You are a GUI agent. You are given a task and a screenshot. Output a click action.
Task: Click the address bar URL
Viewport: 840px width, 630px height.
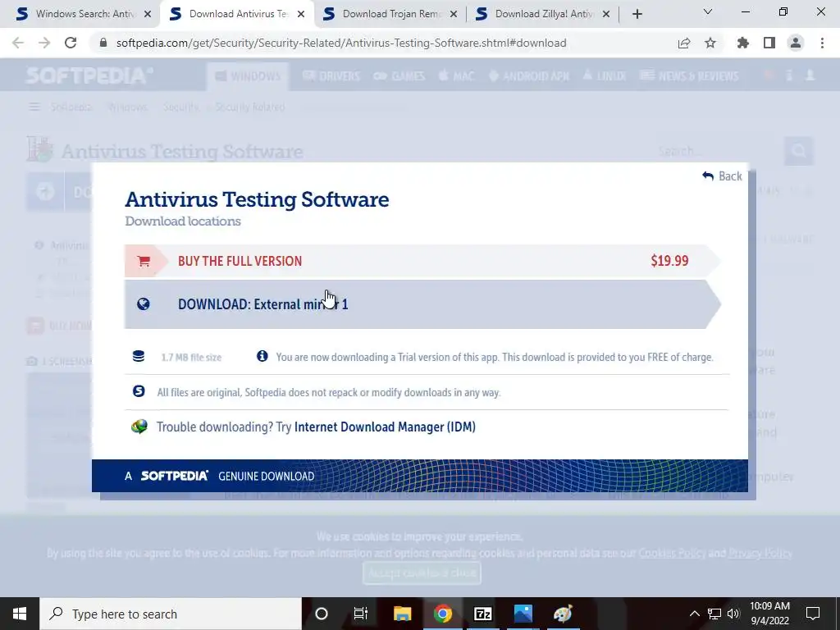[x=341, y=43]
